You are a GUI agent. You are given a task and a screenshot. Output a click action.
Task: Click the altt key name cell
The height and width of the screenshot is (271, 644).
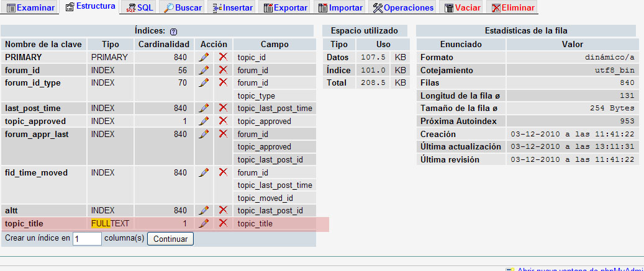point(44,211)
